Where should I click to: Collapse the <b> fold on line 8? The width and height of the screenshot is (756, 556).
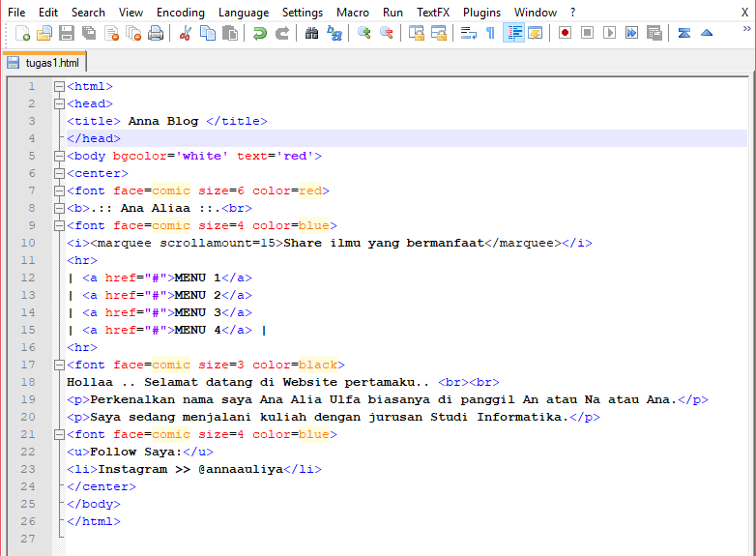pos(59,208)
